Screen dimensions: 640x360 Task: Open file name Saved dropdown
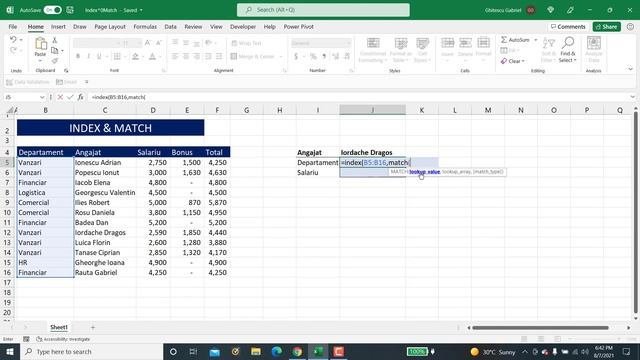click(141, 10)
